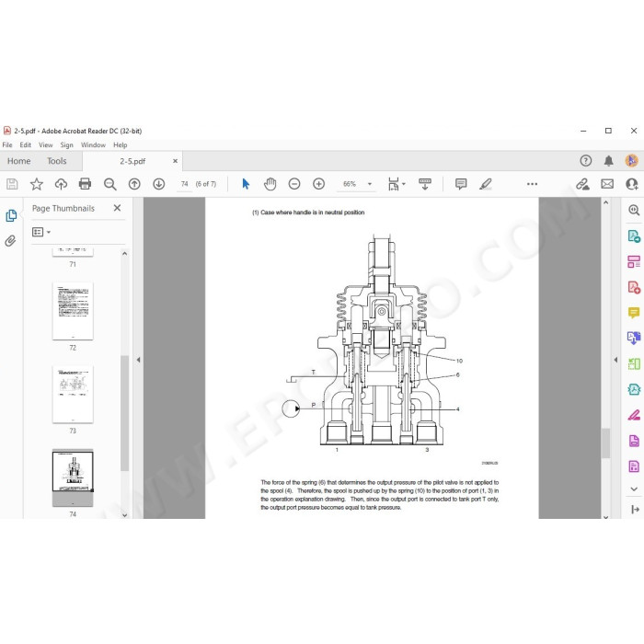Switch to the Tools tab
The width and height of the screenshot is (644, 644).
coord(57,161)
